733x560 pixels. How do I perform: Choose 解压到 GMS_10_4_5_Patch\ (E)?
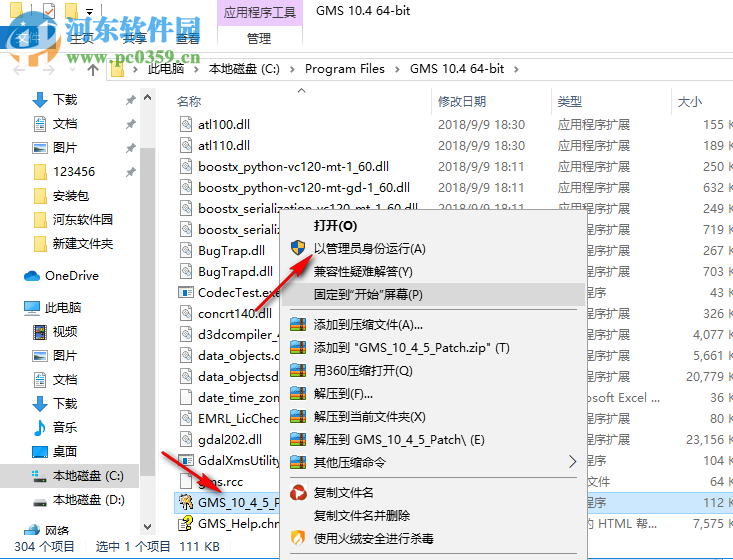pos(399,439)
